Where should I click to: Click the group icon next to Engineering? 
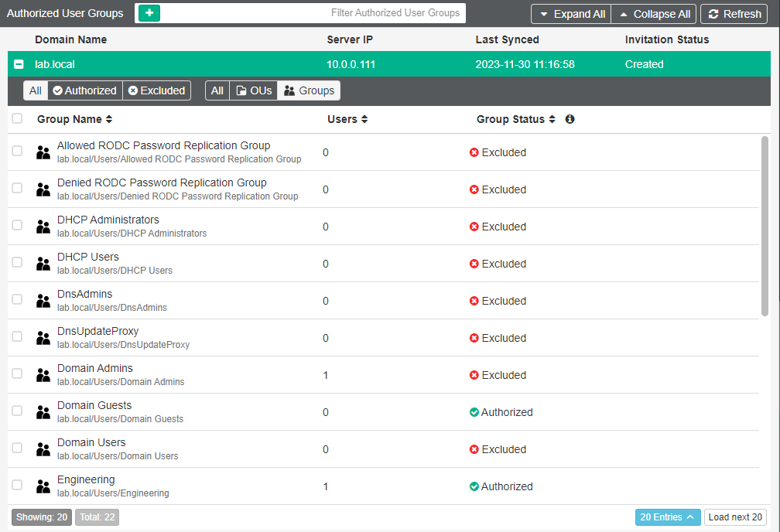[43, 486]
